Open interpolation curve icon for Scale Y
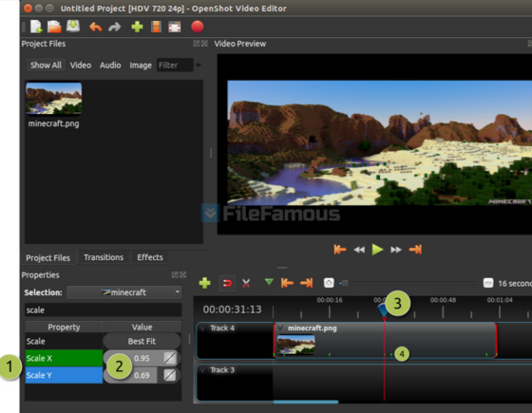Screen dimensions: 532x413 coord(170,375)
